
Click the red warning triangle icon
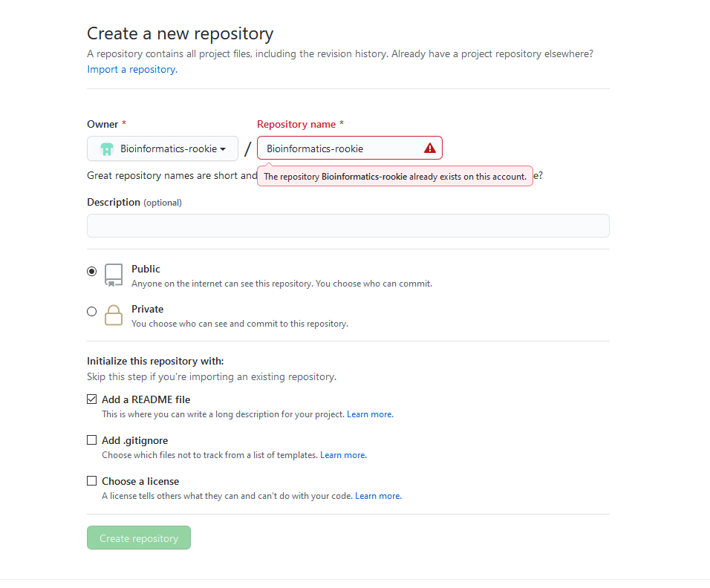pos(430,148)
